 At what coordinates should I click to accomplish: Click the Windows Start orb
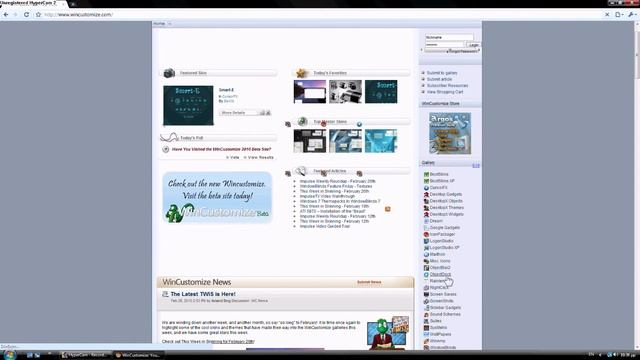tap(9, 355)
